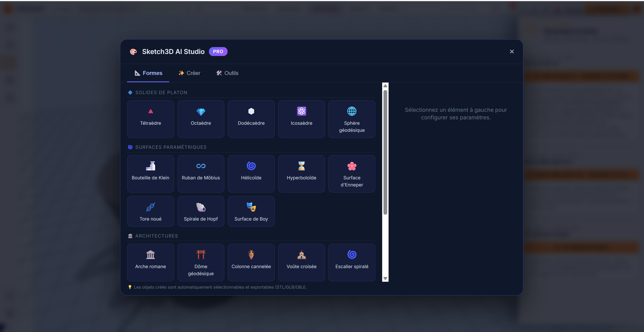This screenshot has height=332, width=644.
Task: Click the Bouteille de Klein icon
Action: point(151,166)
